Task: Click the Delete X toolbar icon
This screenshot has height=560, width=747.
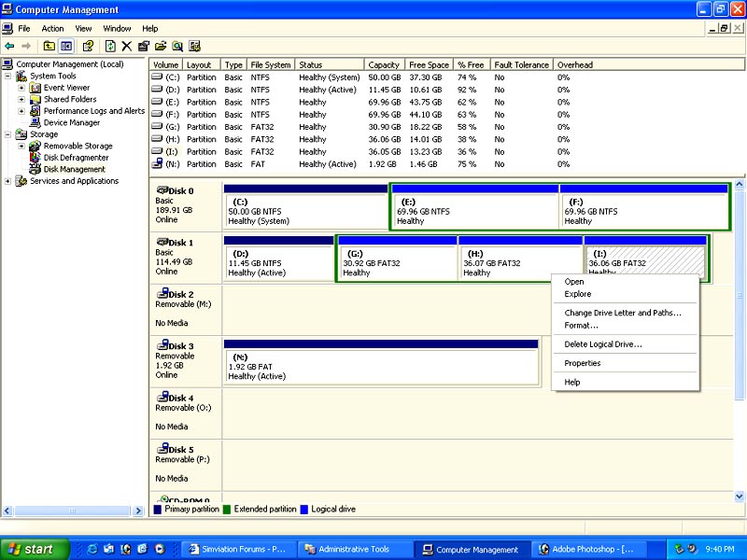Action: click(x=127, y=46)
